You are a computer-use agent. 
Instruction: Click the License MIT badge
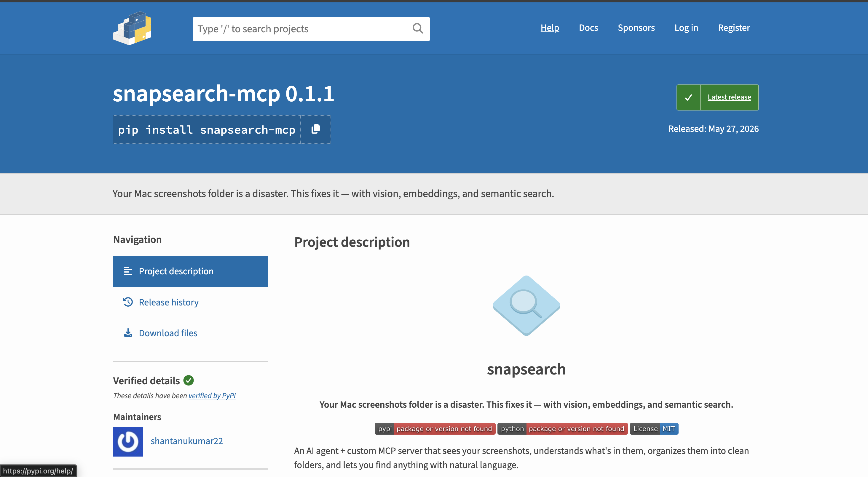coord(654,429)
